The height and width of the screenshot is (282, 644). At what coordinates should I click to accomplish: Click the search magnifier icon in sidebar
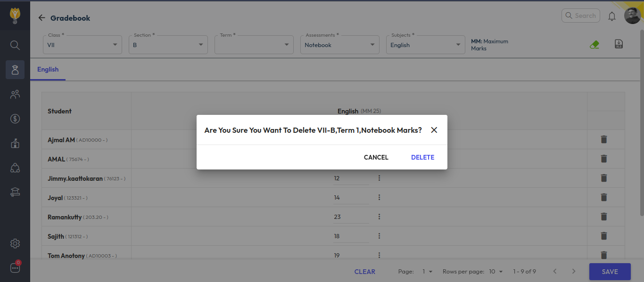(x=15, y=45)
